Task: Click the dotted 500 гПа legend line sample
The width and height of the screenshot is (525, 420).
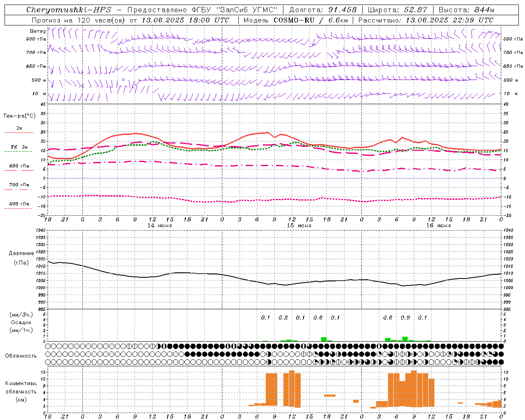Action: pos(19,209)
